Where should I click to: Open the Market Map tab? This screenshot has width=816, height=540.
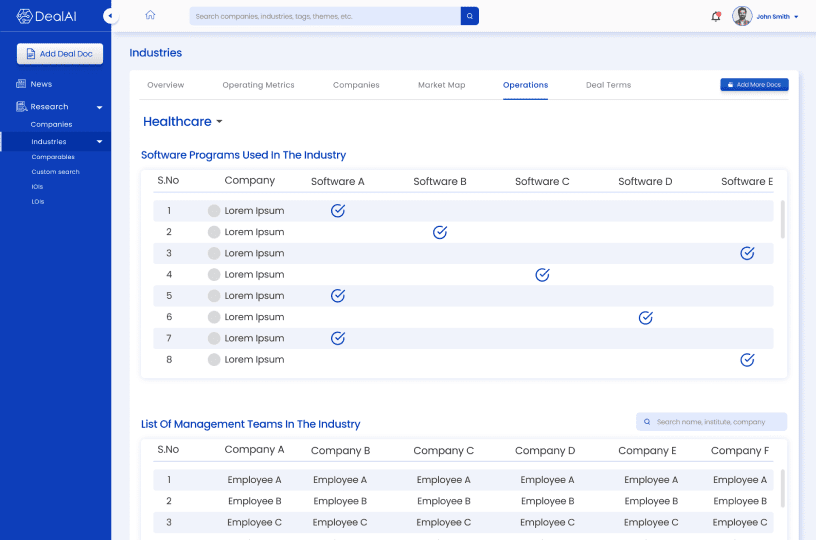pos(441,85)
